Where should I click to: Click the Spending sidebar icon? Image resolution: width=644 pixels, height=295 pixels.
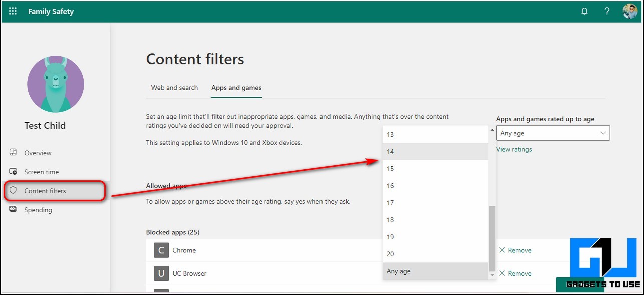[14, 210]
